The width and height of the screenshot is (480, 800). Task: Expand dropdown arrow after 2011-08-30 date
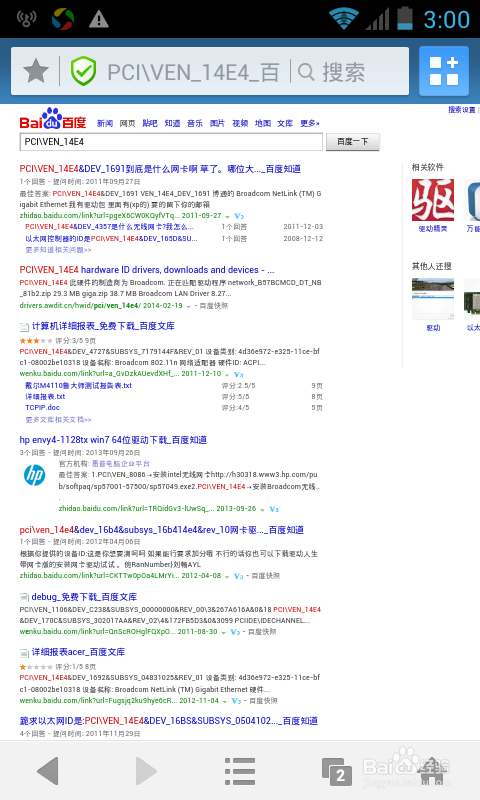[x=223, y=632]
